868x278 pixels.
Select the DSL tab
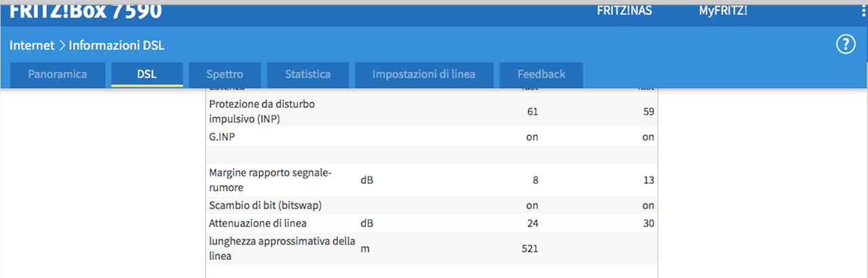[x=146, y=75]
